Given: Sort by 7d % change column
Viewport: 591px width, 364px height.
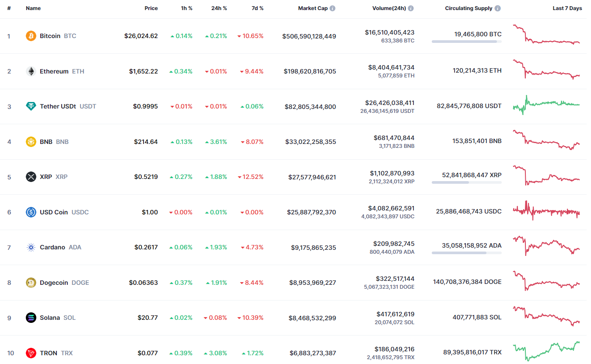Looking at the screenshot, I should [x=258, y=8].
